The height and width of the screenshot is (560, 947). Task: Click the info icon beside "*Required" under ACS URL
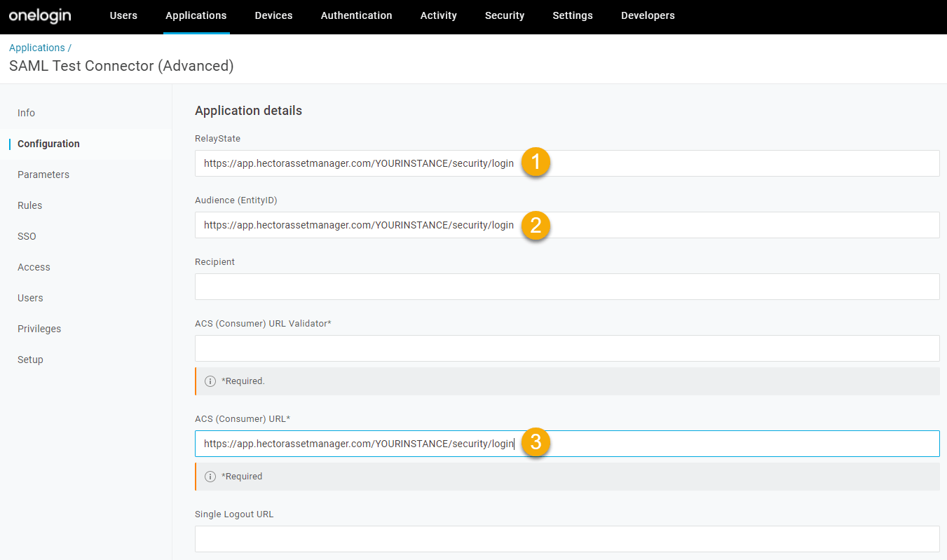pyautogui.click(x=210, y=476)
